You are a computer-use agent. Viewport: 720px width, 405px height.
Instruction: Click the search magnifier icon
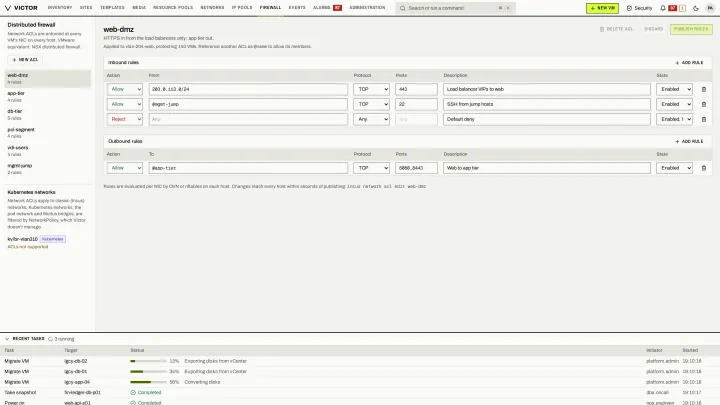pyautogui.click(x=403, y=8)
